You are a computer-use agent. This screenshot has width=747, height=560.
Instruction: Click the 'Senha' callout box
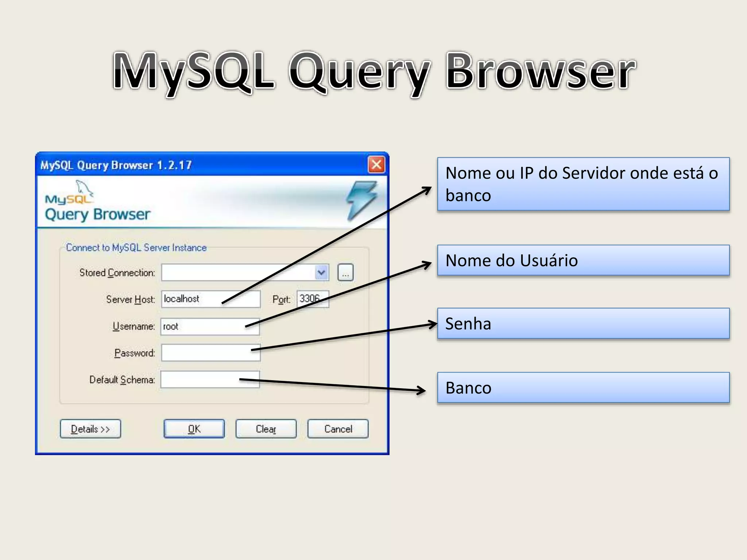(x=583, y=324)
